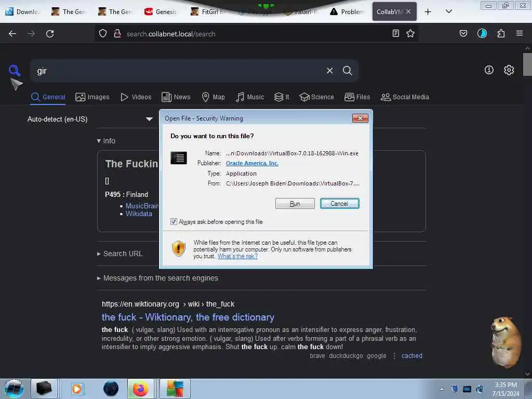Open search preferences gear icon
532x399 pixels.
click(x=509, y=70)
